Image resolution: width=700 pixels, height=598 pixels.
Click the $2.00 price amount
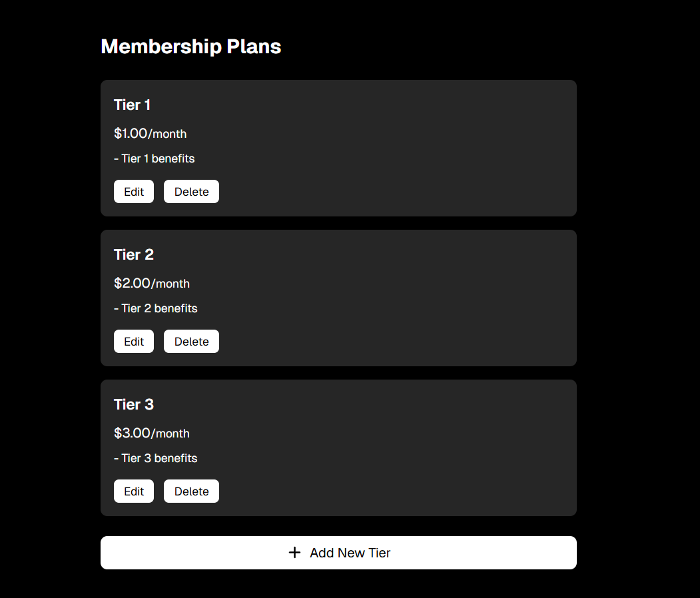point(132,283)
